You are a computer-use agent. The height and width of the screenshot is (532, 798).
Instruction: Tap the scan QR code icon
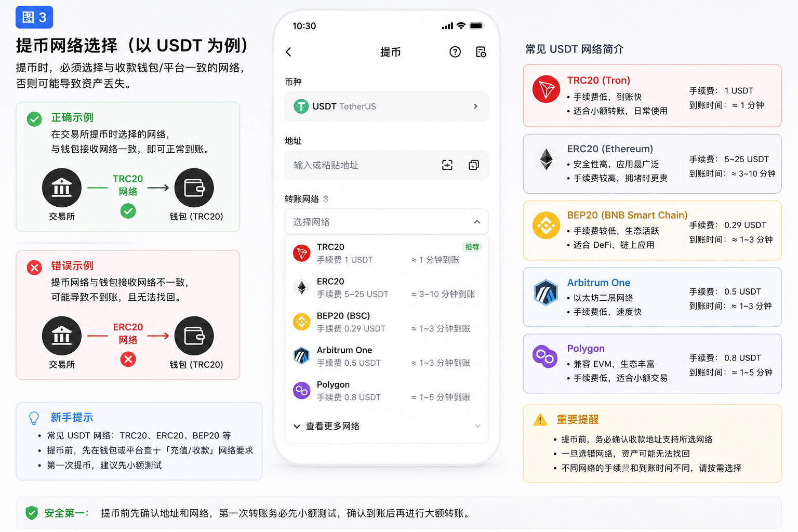447,165
